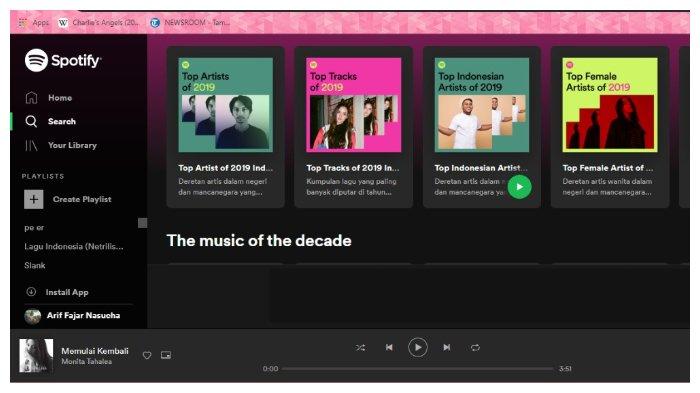This screenshot has height=393, width=700.
Task: Click the Install App download icon
Action: (x=31, y=292)
